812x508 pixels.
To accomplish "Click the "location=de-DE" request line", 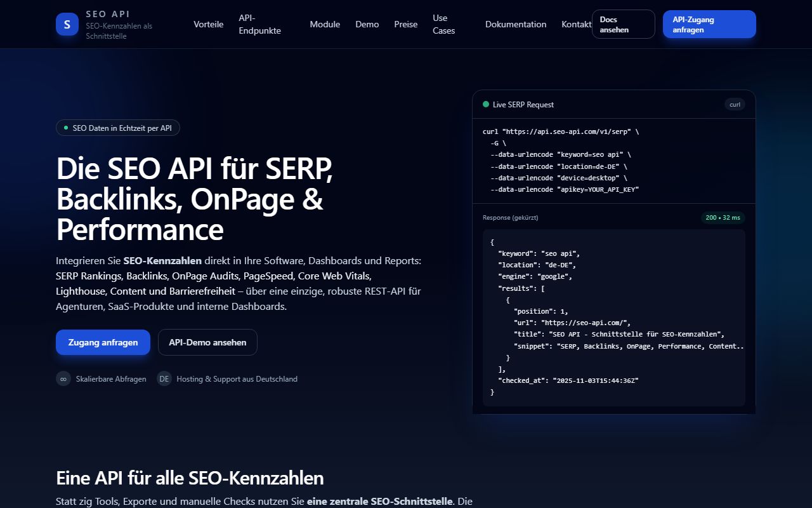I will pos(559,166).
